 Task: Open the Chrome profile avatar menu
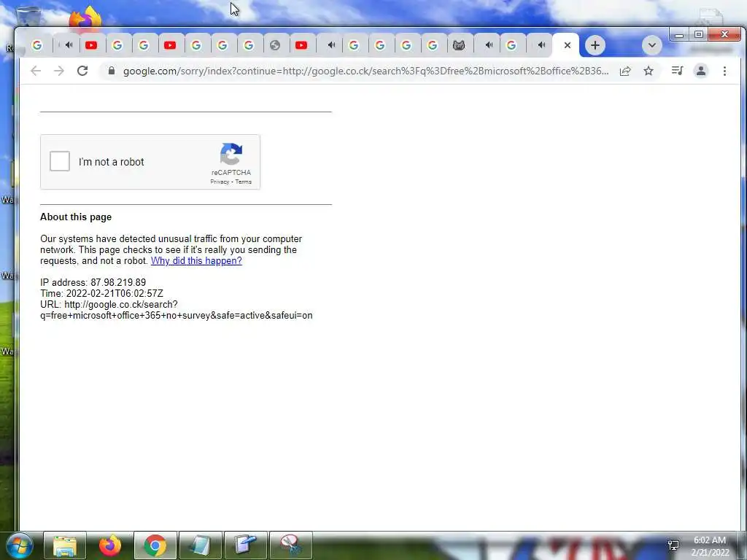pos(701,71)
